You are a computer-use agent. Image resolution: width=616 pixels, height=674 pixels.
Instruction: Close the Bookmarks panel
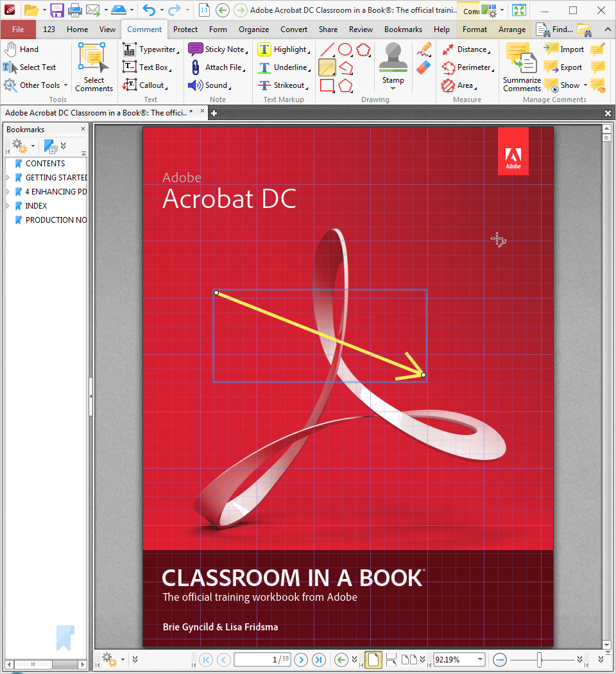coord(83,129)
